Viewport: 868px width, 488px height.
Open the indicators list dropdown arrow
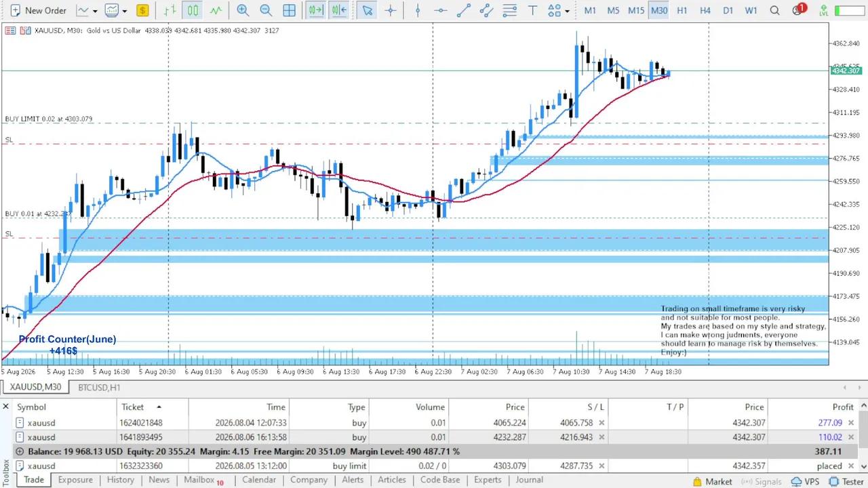125,11
